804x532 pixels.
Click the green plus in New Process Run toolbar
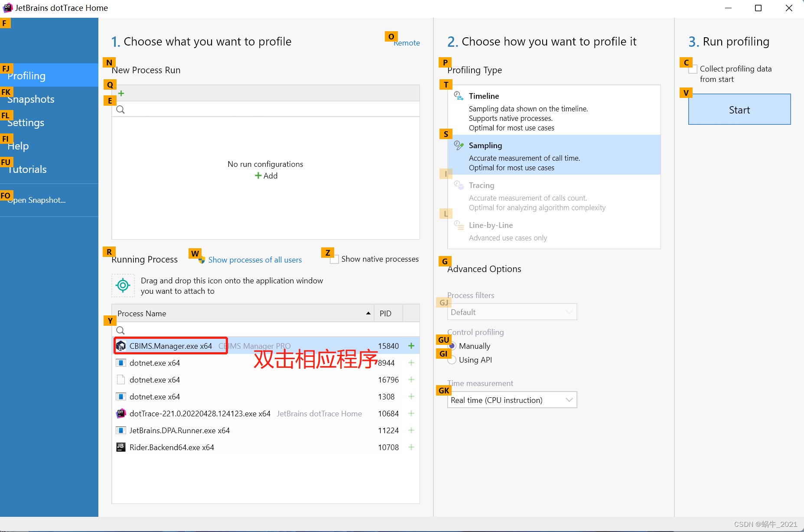[x=121, y=94]
